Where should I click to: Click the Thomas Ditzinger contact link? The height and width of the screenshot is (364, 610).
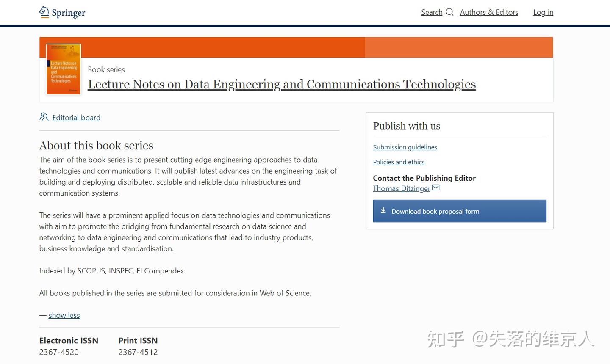click(401, 188)
